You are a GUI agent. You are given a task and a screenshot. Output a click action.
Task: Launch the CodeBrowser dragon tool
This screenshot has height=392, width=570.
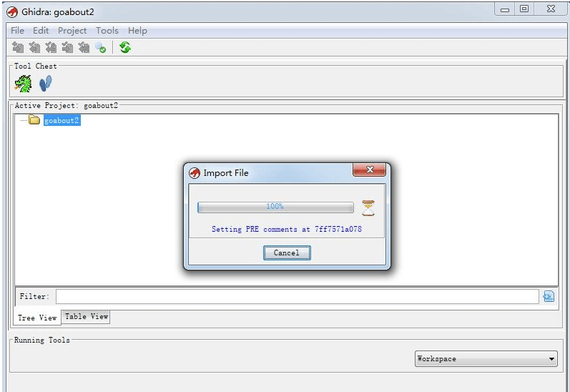click(x=24, y=84)
